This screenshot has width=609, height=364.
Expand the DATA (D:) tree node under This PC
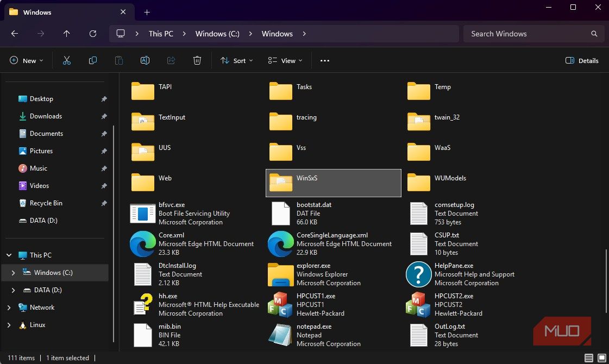click(13, 290)
